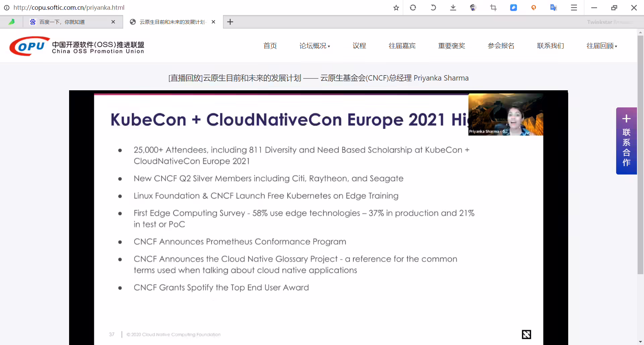644x345 pixels.
Task: Expand the 往届回顾 dropdown menu
Action: tap(602, 46)
